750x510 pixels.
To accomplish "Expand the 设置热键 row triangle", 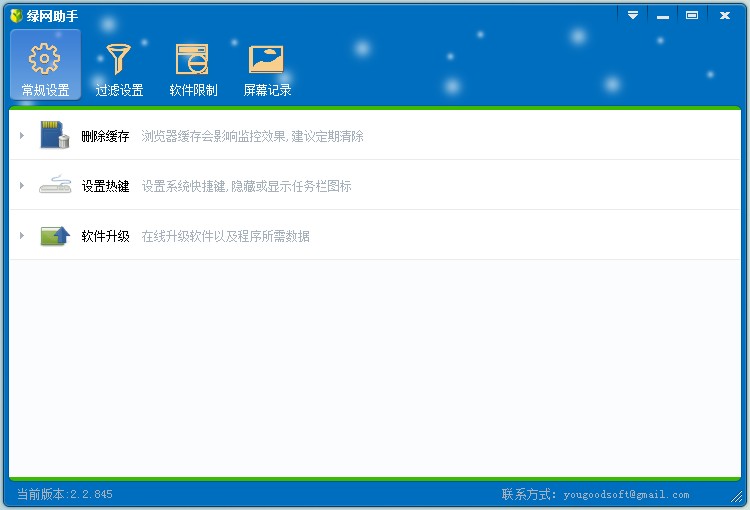I will (x=22, y=185).
